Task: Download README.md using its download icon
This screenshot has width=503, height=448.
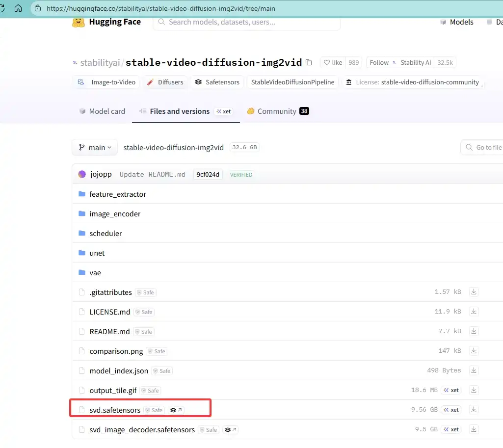Action: [474, 331]
